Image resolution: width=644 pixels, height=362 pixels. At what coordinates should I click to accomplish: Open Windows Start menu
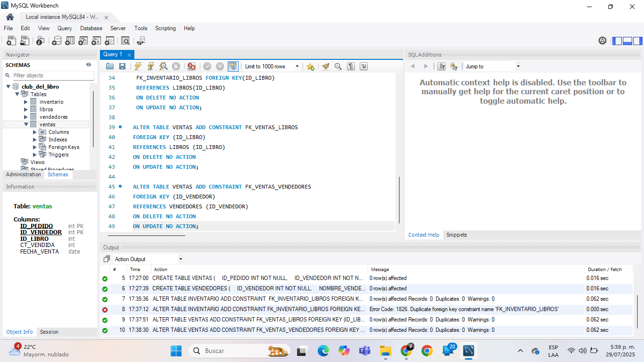pos(176,351)
